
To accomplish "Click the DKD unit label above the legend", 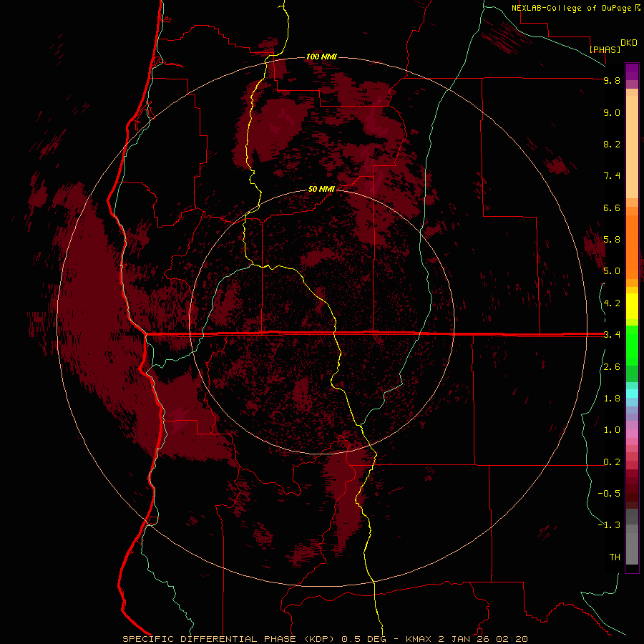I will (x=629, y=43).
